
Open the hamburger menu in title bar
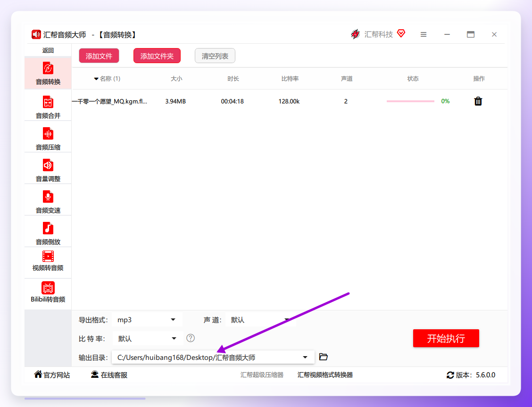pyautogui.click(x=424, y=34)
